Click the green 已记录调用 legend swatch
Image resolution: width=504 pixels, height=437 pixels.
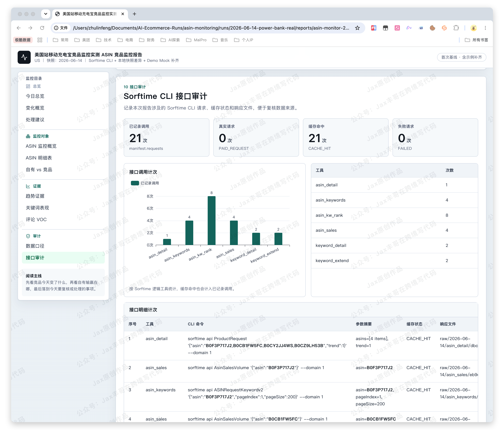(x=135, y=183)
